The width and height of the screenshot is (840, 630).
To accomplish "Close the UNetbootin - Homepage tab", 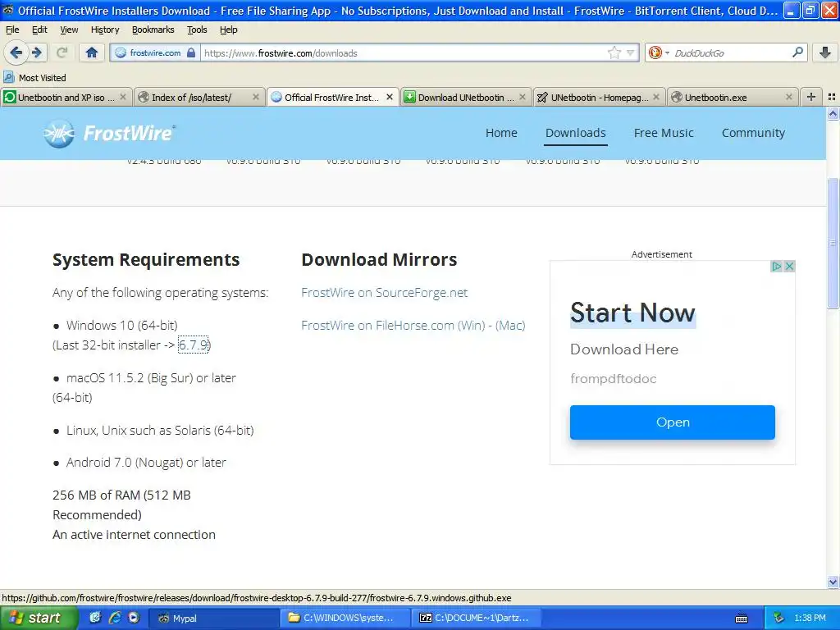I will coord(655,97).
